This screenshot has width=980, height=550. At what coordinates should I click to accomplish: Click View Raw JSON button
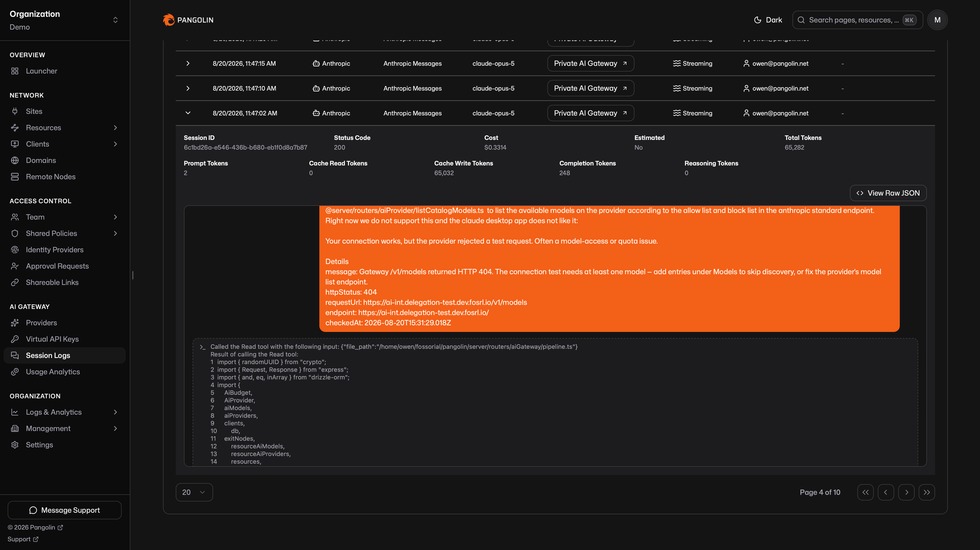[888, 193]
